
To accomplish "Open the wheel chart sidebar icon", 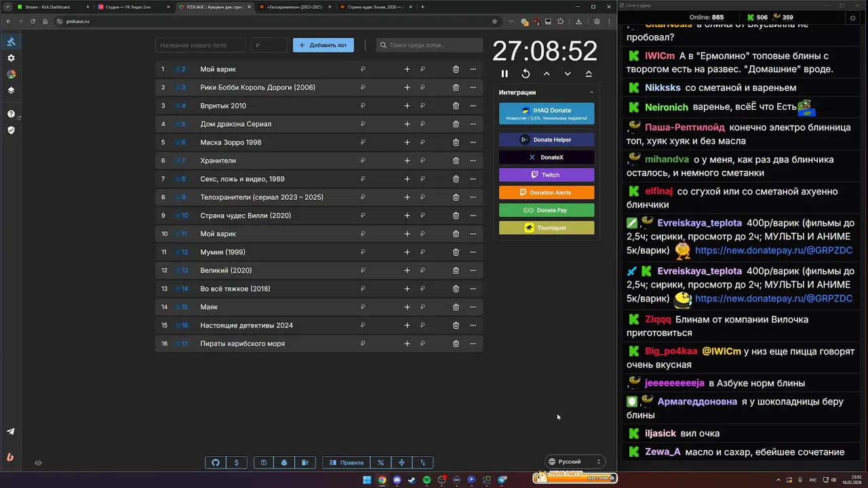I will tap(11, 74).
